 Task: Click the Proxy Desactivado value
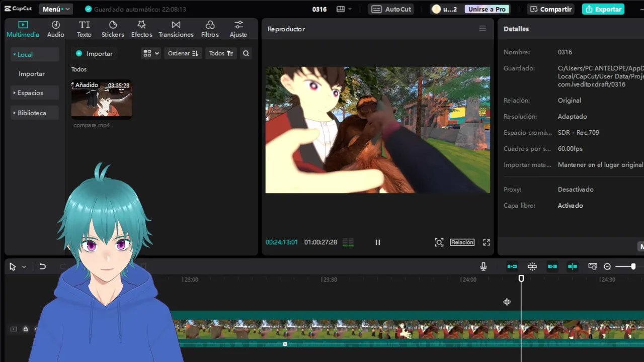(576, 189)
